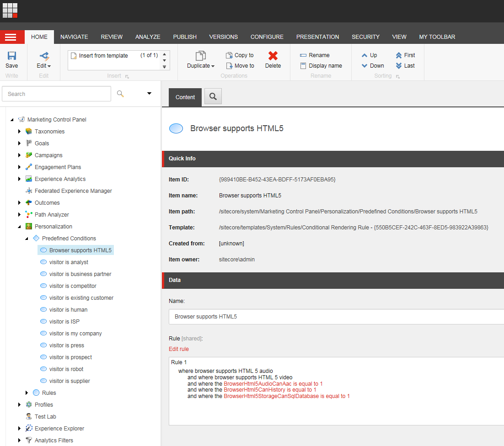The height and width of the screenshot is (446, 504).
Task: Click the tree search magnifier icon
Action: point(120,94)
